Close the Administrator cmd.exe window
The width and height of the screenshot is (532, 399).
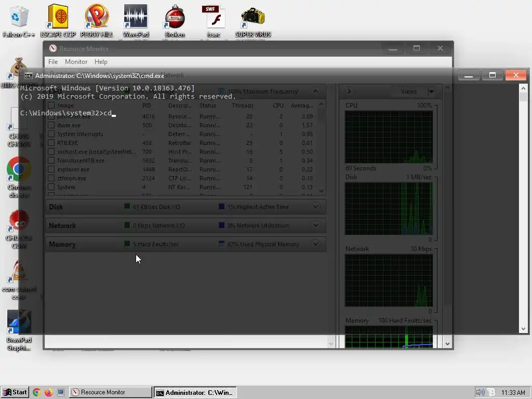pyautogui.click(x=516, y=75)
